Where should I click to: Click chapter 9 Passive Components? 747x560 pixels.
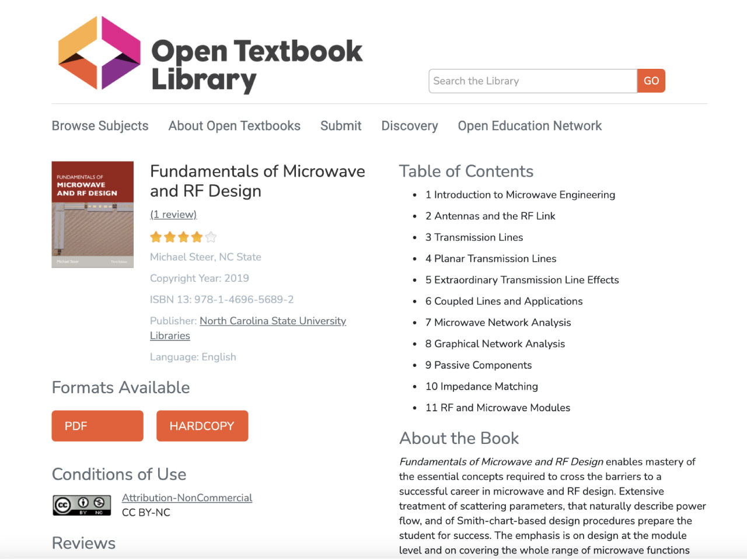[479, 365]
